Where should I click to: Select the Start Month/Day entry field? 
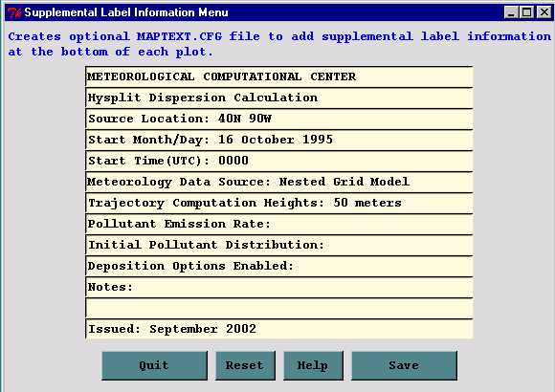[x=278, y=140]
